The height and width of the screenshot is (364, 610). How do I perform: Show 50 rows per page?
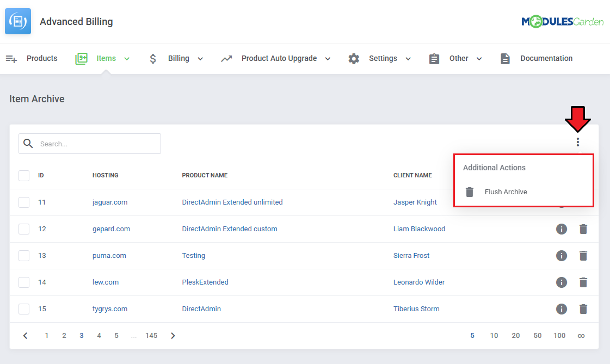(x=538, y=336)
